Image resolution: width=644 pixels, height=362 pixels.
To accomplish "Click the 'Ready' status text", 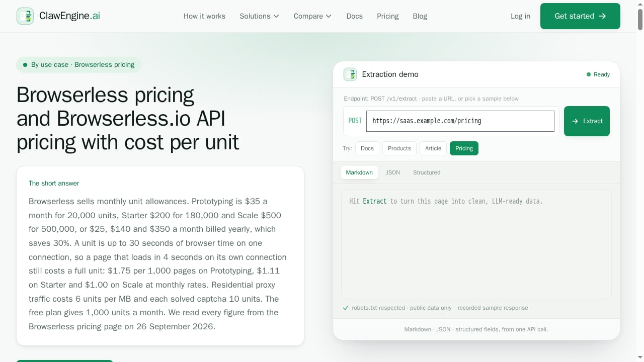I will [602, 74].
